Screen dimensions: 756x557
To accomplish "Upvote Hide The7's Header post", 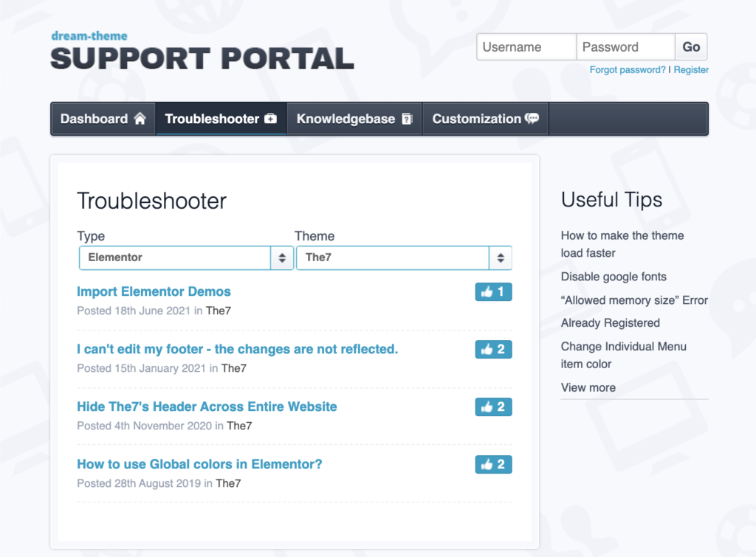I will 493,407.
